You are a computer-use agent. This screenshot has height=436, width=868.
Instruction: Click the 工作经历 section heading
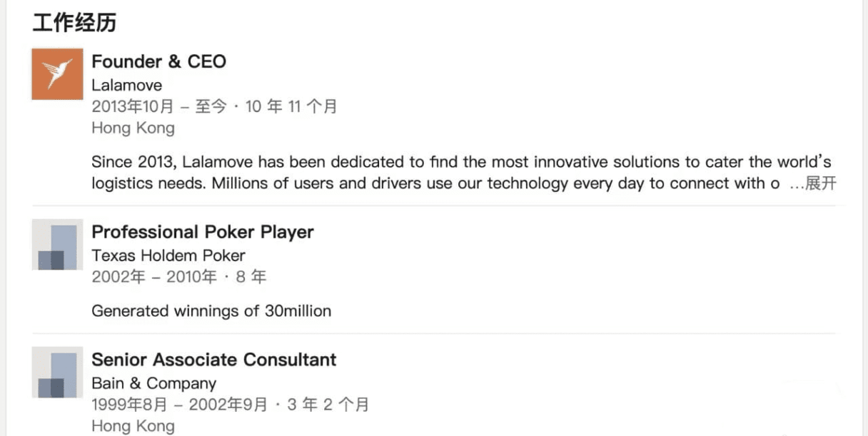tap(74, 23)
